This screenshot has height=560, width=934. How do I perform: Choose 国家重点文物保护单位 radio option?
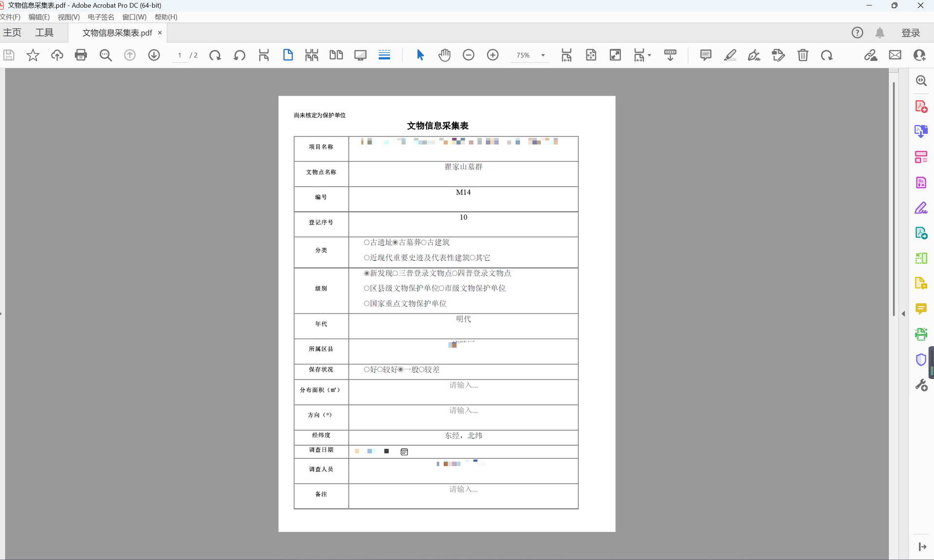click(x=367, y=304)
